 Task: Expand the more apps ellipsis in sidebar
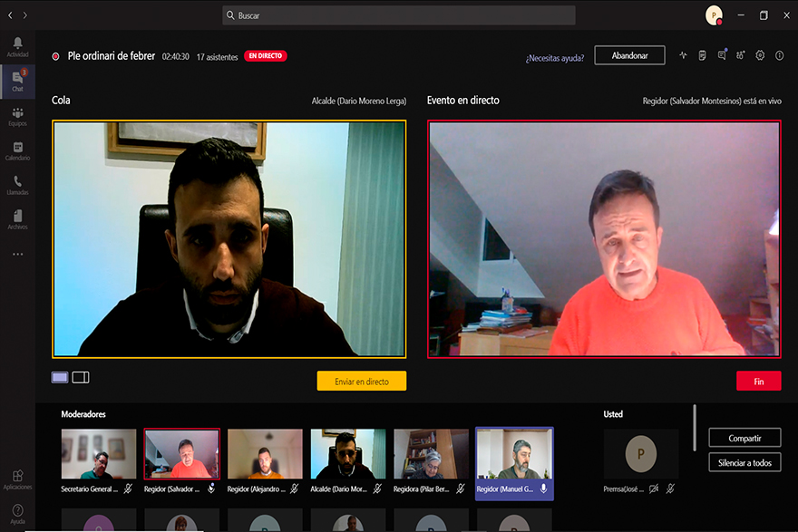pos(17,255)
